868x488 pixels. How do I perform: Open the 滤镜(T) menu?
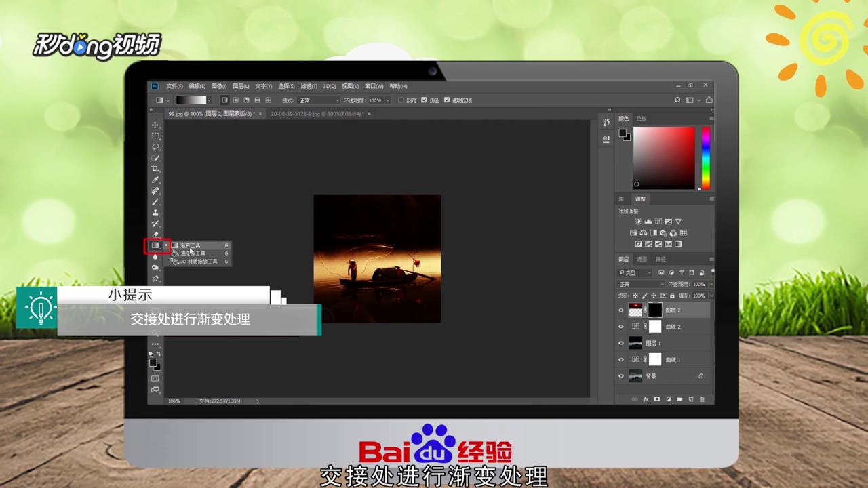(x=309, y=86)
